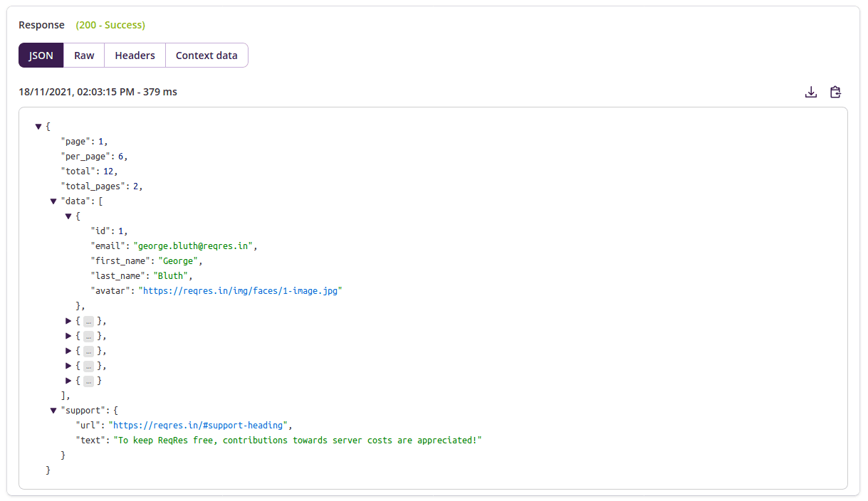Expand the third collapsed user via ellipsis

pos(88,335)
